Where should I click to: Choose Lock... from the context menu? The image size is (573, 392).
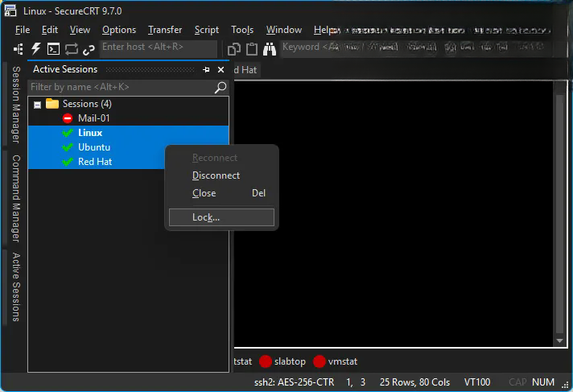(x=221, y=217)
